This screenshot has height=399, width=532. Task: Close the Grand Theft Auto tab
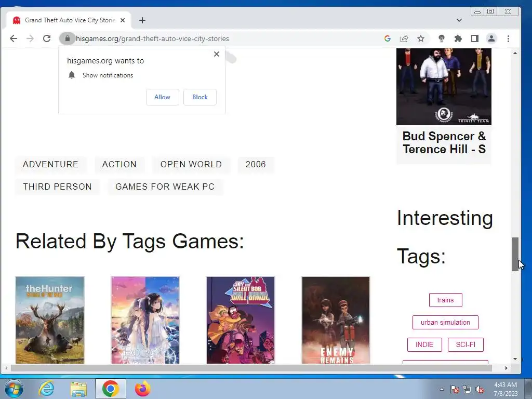pos(123,20)
